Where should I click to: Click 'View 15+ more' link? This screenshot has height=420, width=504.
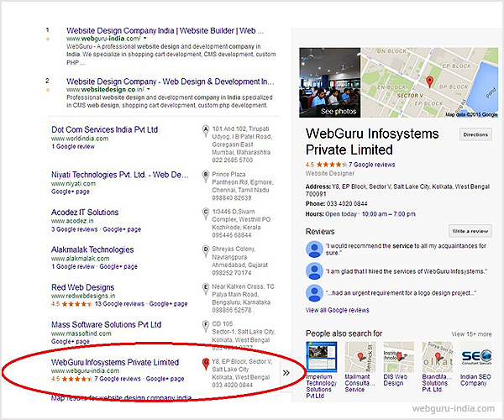[x=471, y=334]
